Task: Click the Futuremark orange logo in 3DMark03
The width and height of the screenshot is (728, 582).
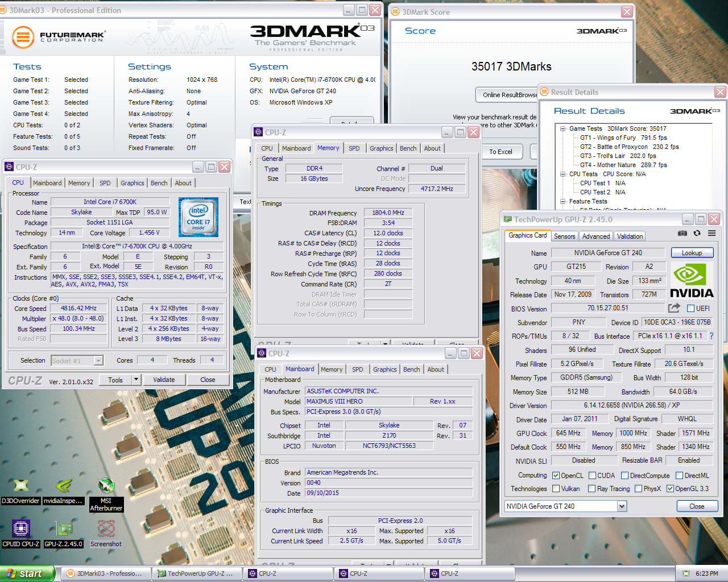Action: (23, 38)
